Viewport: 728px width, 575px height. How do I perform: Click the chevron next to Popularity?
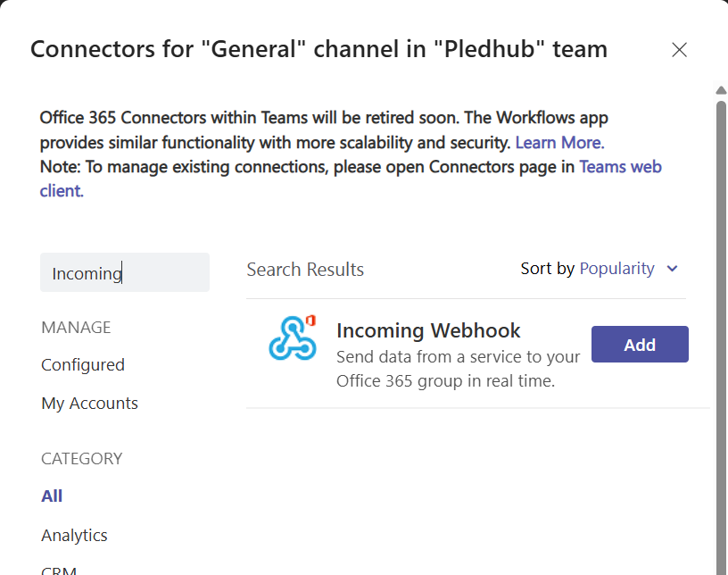coord(672,268)
